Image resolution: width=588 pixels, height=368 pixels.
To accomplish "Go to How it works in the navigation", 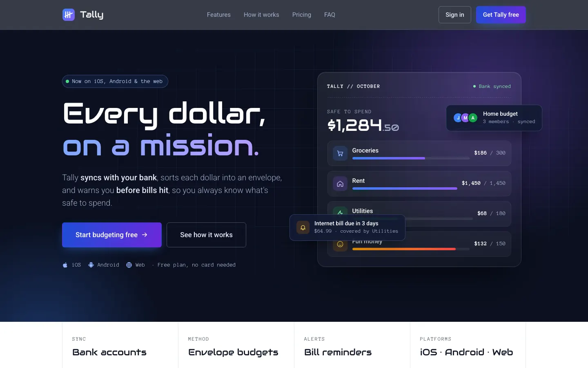I will pyautogui.click(x=261, y=15).
